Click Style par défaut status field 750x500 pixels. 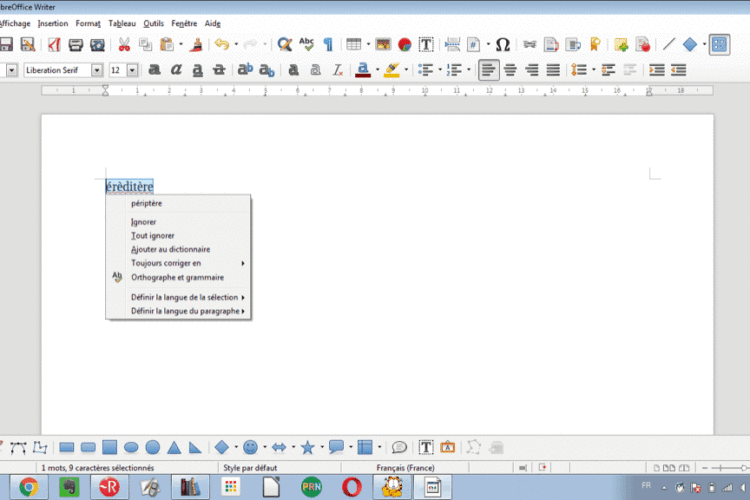pyautogui.click(x=250, y=468)
